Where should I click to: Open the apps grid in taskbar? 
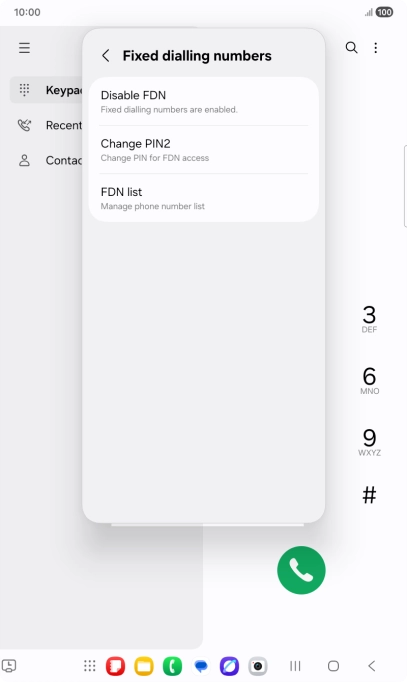[x=90, y=665]
